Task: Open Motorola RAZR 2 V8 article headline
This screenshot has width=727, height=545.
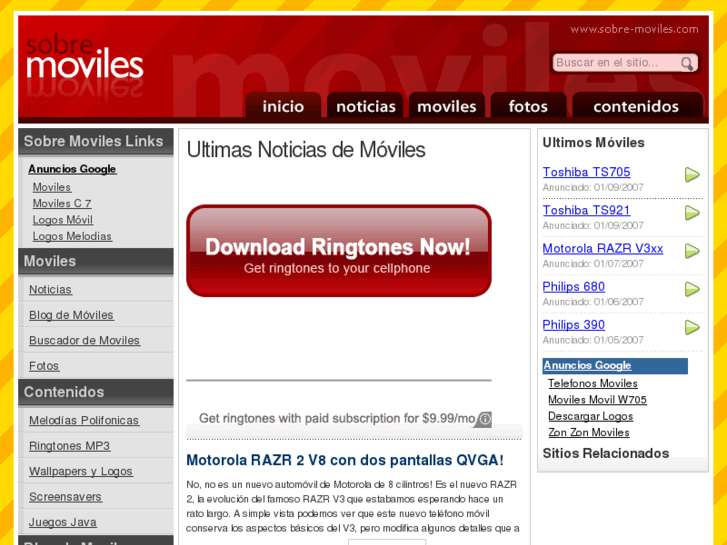Action: 344,460
